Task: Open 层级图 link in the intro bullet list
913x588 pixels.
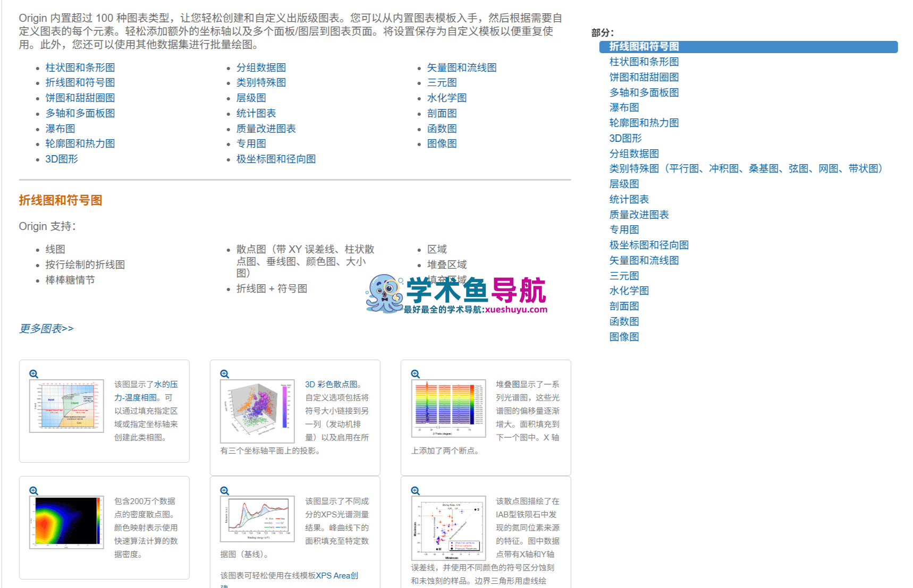Action: click(251, 98)
